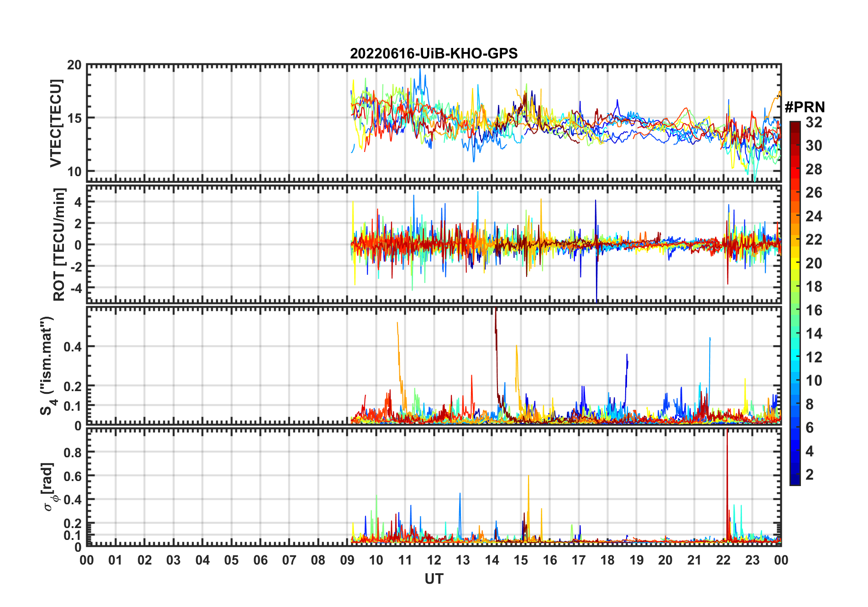Click the VTEC[TECU] y-axis label
Screen dimensions: 868x607
(56, 123)
